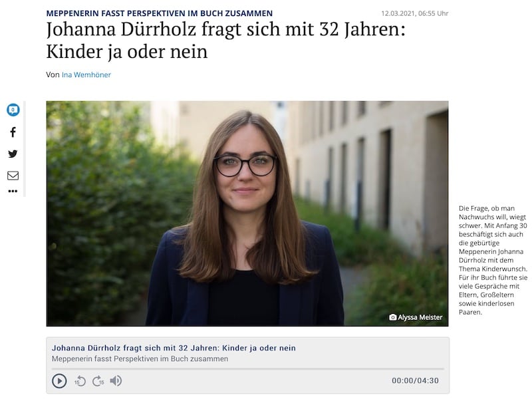This screenshot has height=399, width=532.
Task: Click the audio subtitle Meppenerin fasst Perspektiven
Action: (x=140, y=359)
